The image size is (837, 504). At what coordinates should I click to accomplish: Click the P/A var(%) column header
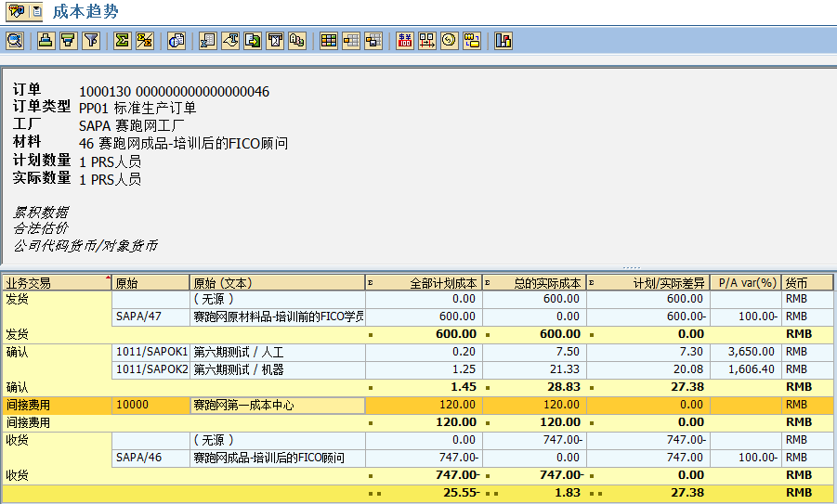click(x=746, y=283)
